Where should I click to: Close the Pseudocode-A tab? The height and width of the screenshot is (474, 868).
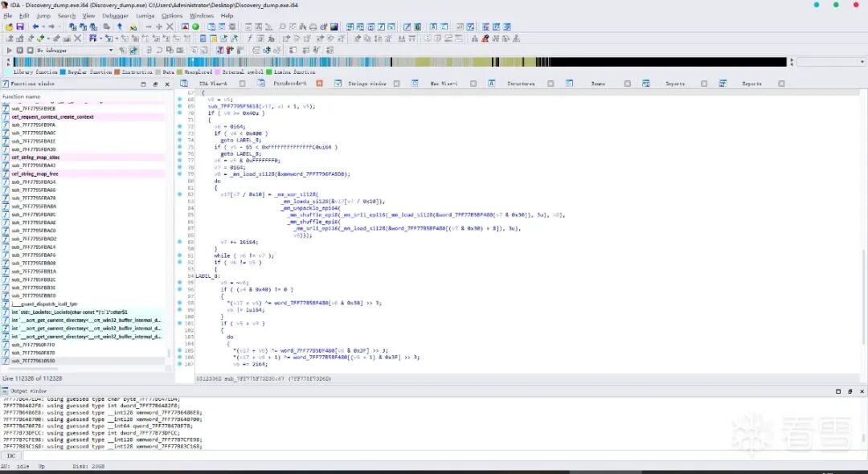coord(319,84)
